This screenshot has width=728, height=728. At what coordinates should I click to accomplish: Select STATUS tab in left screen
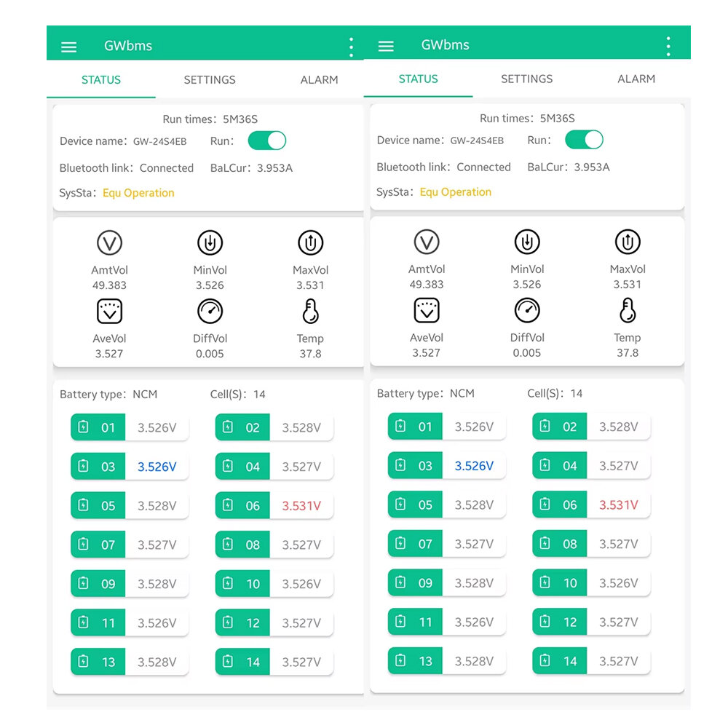coord(101,80)
